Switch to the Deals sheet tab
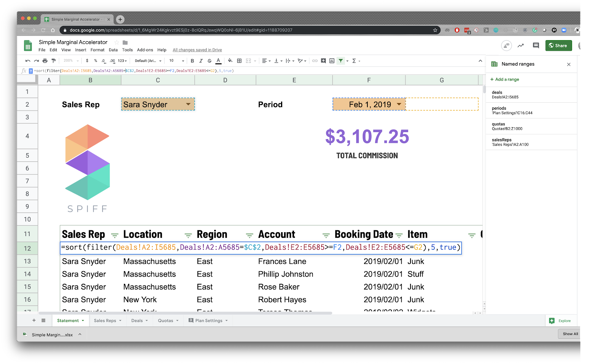Screen dimensions: 611x364 point(139,320)
